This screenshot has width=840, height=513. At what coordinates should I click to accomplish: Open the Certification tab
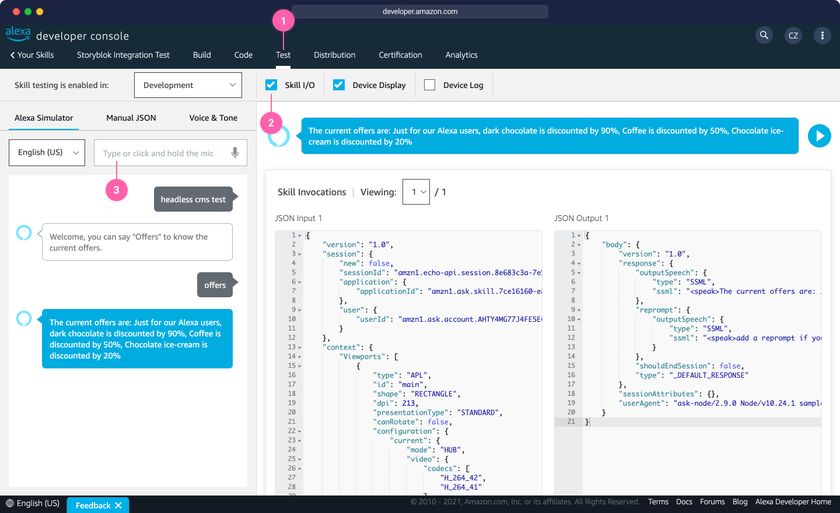coord(400,55)
